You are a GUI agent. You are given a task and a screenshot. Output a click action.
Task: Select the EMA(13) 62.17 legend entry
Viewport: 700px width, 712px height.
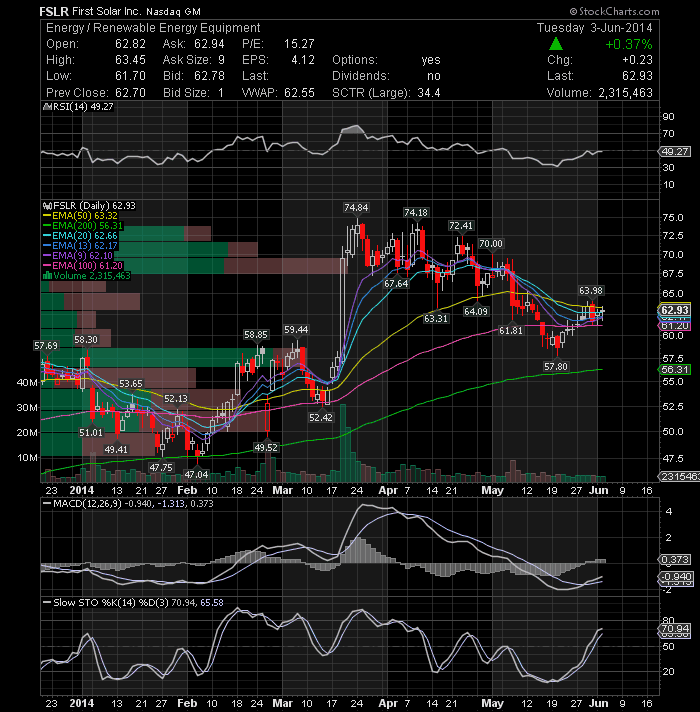(80, 246)
